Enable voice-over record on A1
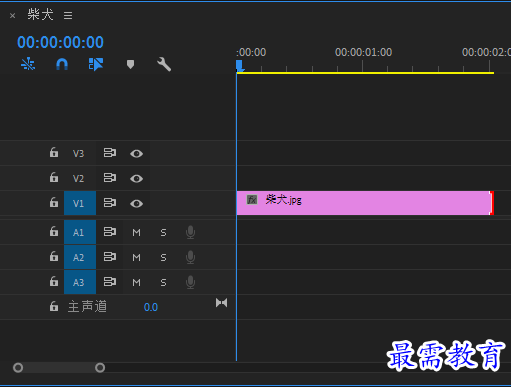The image size is (511, 387). coord(190,232)
